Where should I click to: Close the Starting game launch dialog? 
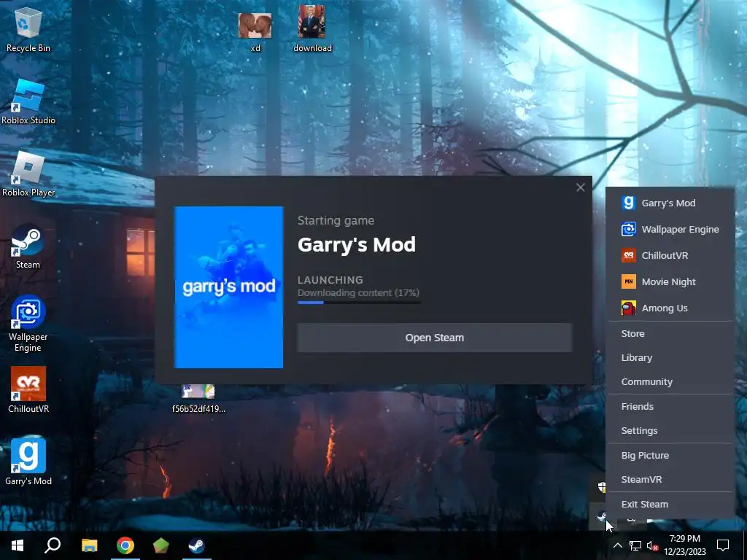[x=580, y=187]
